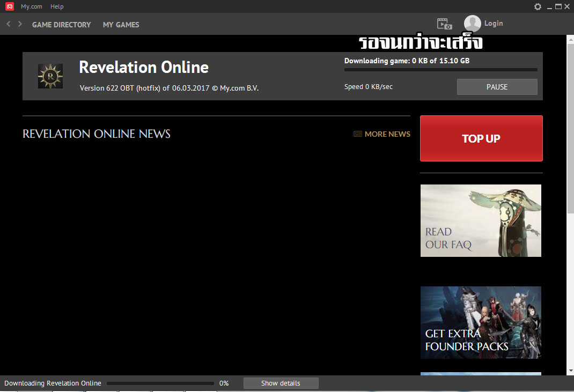Open launcher settings via gear icon
Screen dimensions: 574x392
538,6
